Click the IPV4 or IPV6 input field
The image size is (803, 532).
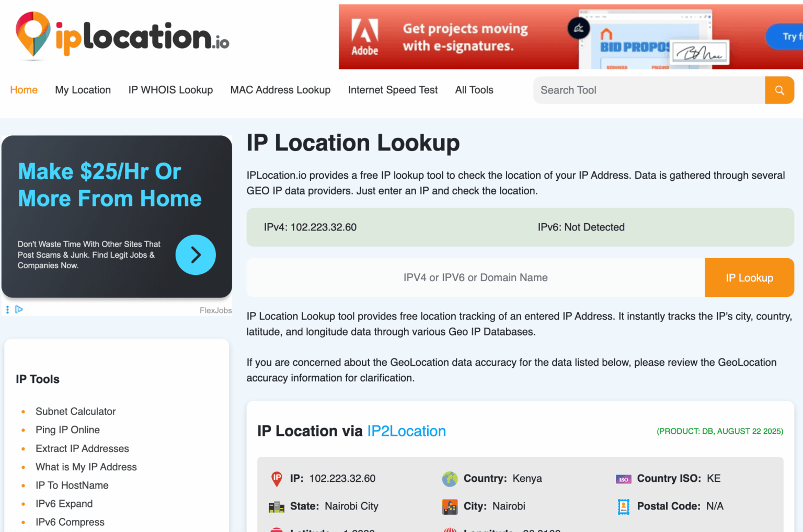pos(475,277)
